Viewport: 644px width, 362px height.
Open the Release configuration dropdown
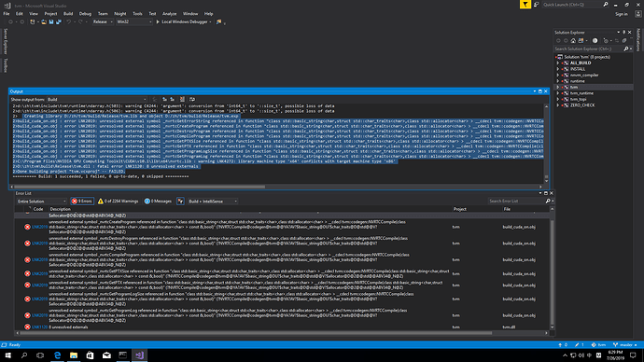[103, 21]
